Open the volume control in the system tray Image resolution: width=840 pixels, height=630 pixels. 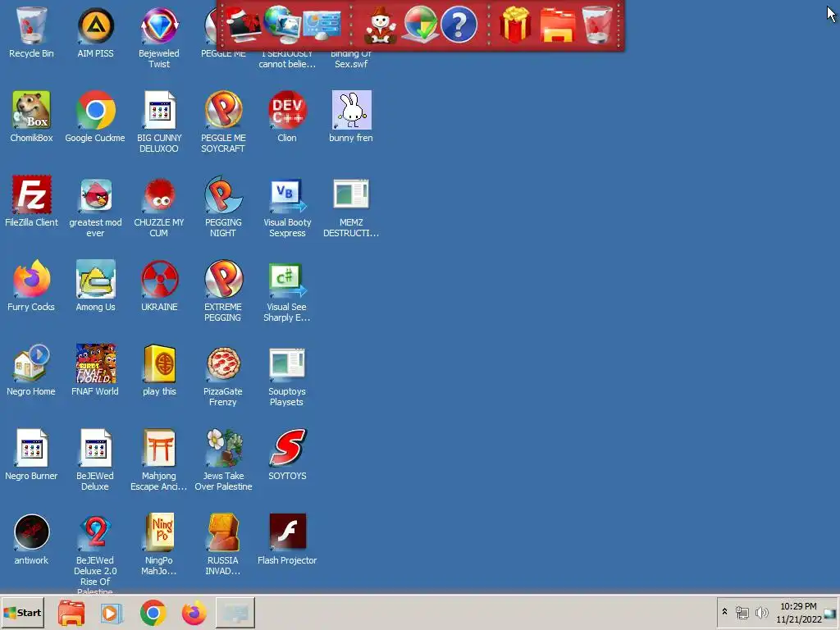(x=761, y=612)
